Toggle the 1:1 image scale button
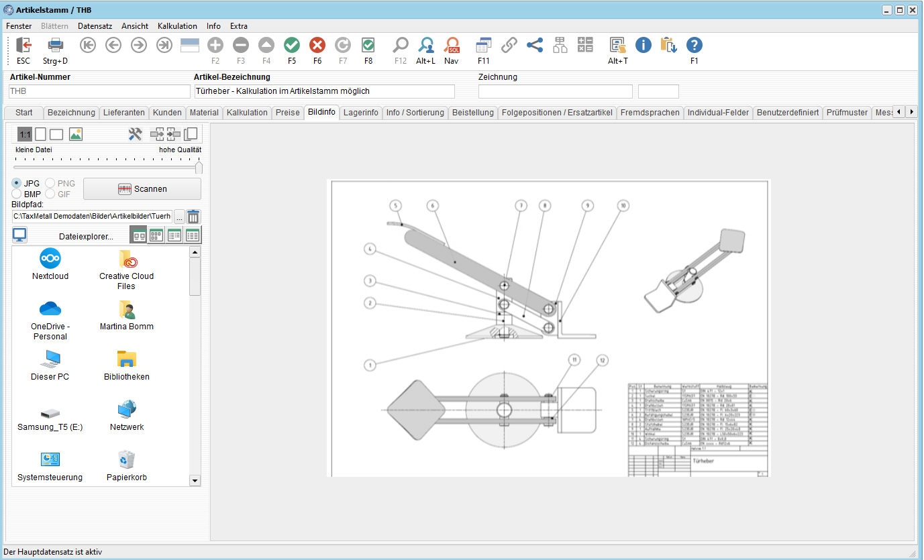The width and height of the screenshot is (924, 560). pyautogui.click(x=25, y=134)
